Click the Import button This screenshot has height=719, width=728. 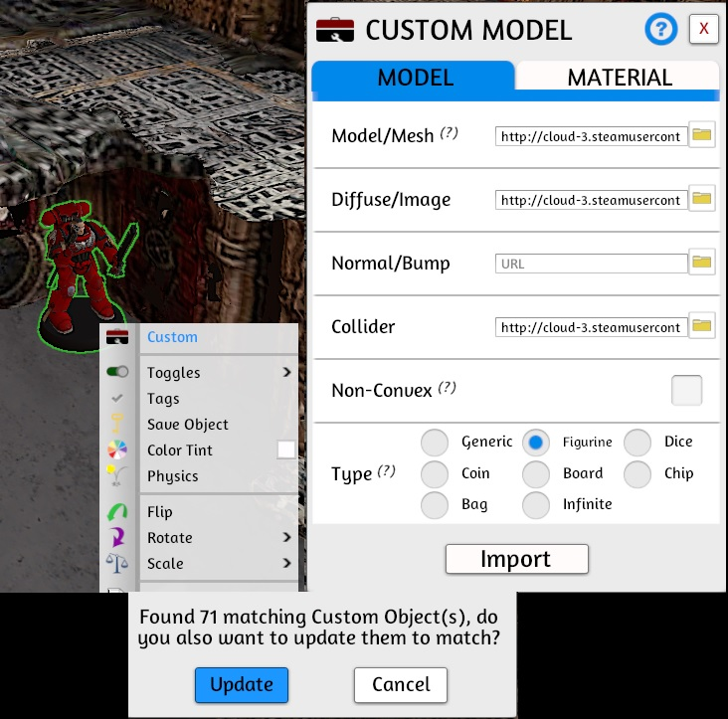pyautogui.click(x=517, y=559)
